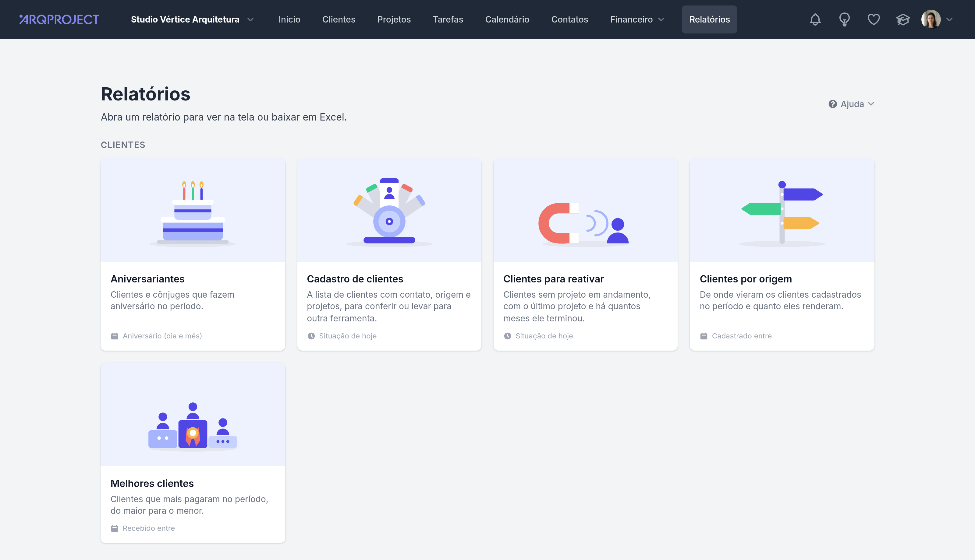Click the lightbulb suggestions icon
975x560 pixels.
coord(844,19)
